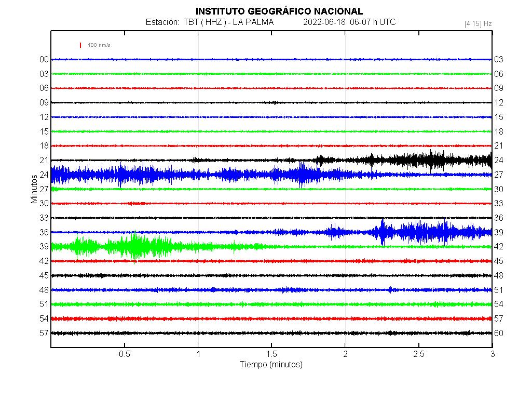Viewport: 532px width, 399px height.
Task: Click the 2 tick on the time axis
Action: (x=345, y=354)
